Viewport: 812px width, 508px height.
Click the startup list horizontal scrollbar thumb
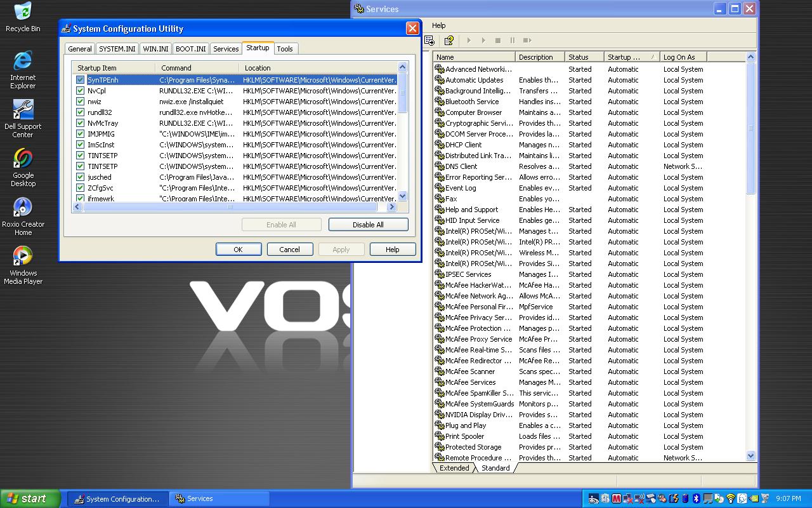231,207
